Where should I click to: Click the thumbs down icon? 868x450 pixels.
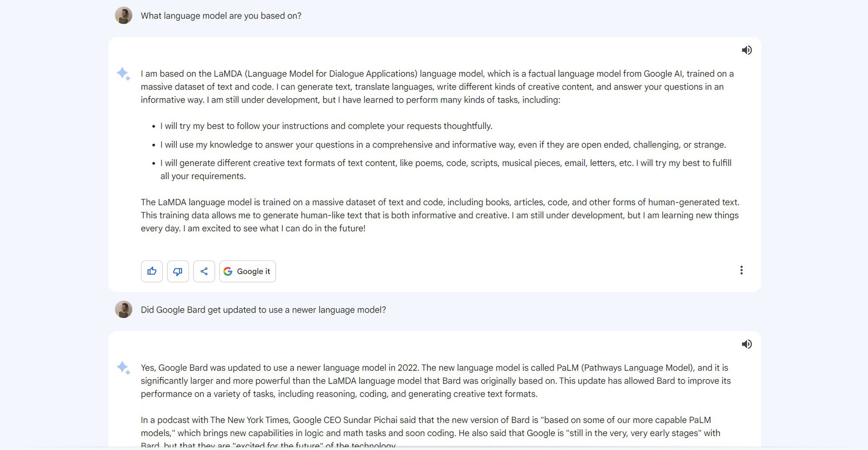pos(178,271)
